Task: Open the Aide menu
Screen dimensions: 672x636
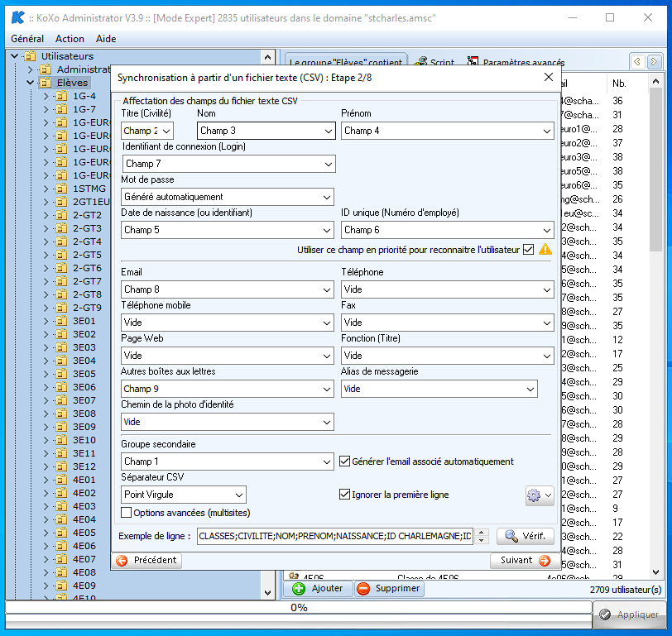Action: click(106, 39)
